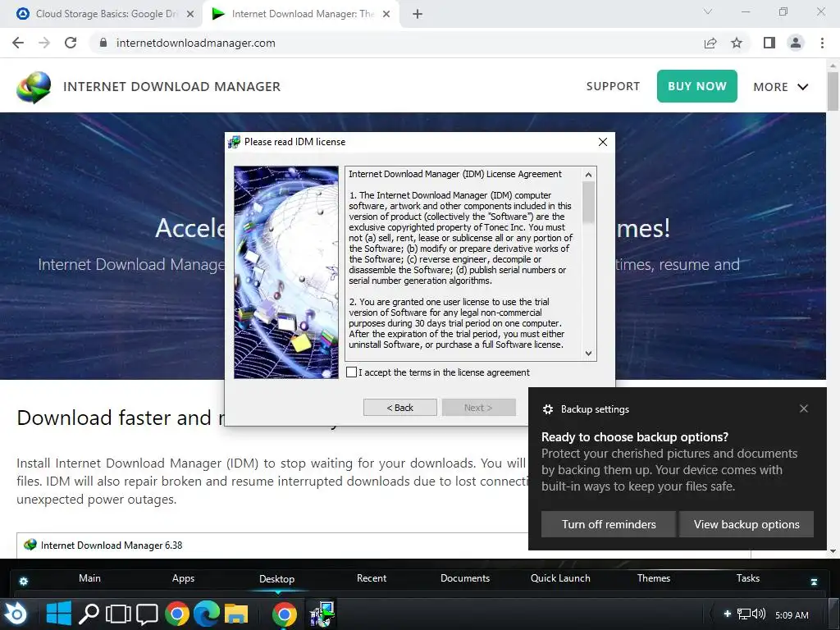The width and height of the screenshot is (840, 630).
Task: Open File Explorer from the taskbar
Action: coord(235,614)
